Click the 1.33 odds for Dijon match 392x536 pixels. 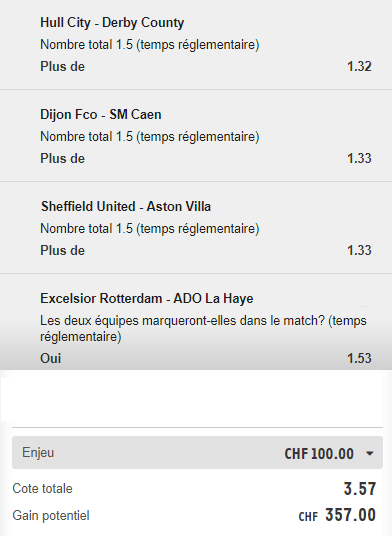pos(359,158)
